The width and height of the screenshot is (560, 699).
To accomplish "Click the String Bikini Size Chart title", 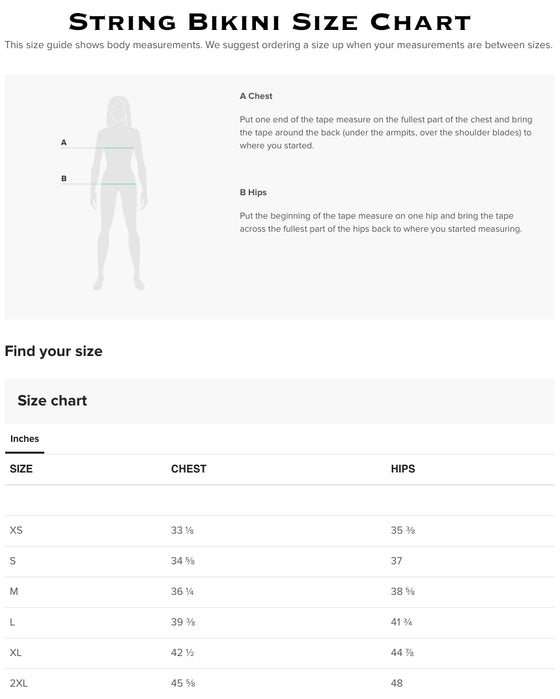I will pos(270,22).
